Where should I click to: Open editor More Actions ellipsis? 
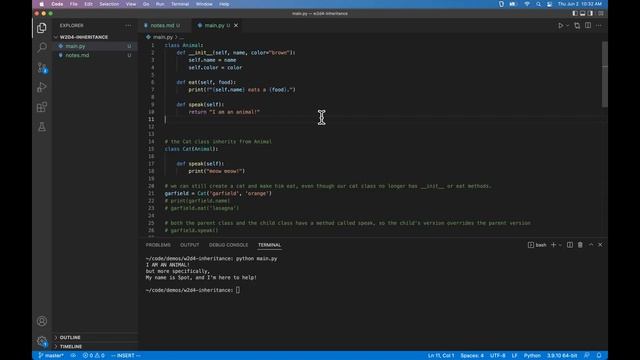[x=599, y=26]
